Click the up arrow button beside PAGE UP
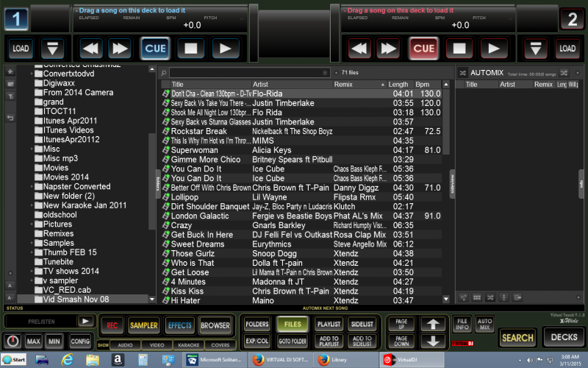 click(433, 324)
